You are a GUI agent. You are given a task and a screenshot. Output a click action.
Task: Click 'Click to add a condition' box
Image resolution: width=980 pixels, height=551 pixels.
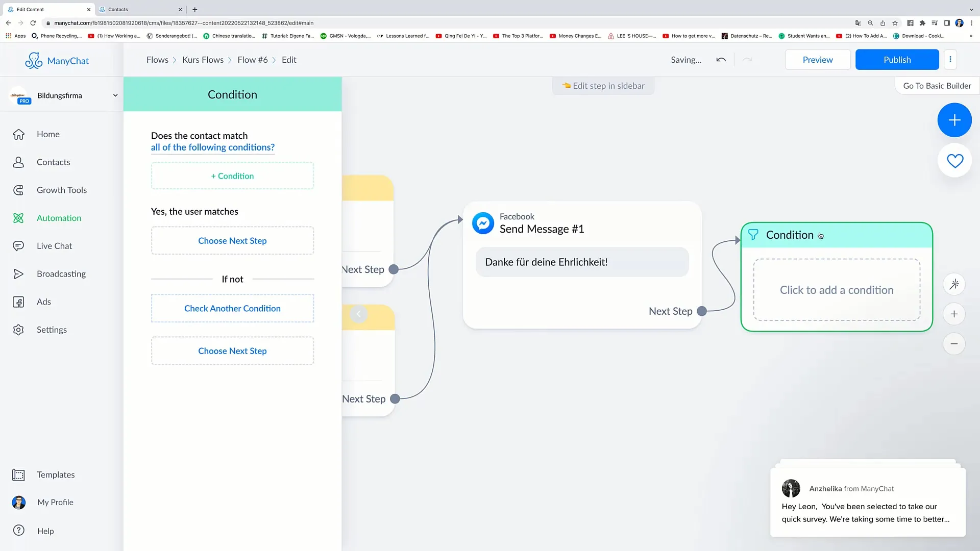(x=837, y=290)
